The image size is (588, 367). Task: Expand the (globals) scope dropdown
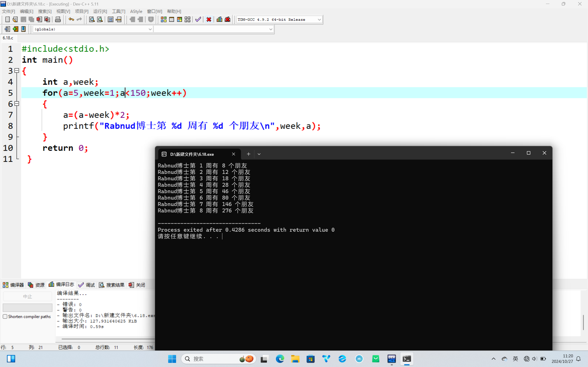pos(150,29)
